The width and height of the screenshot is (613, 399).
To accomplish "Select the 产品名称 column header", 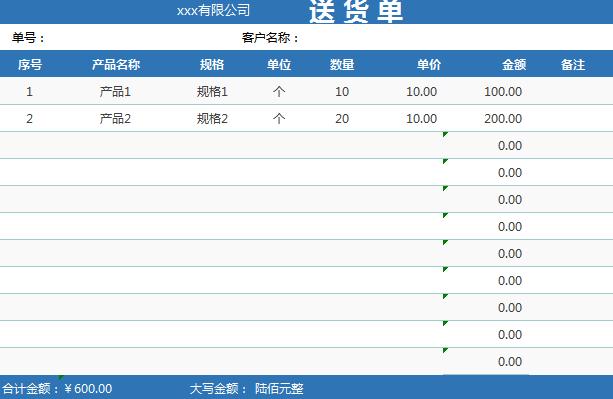I will pyautogui.click(x=116, y=64).
